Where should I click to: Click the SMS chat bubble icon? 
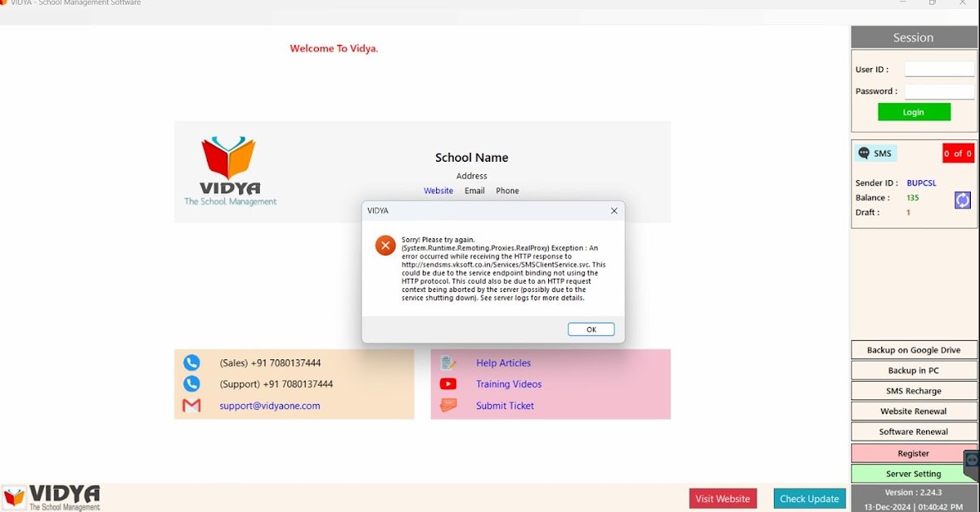point(864,154)
